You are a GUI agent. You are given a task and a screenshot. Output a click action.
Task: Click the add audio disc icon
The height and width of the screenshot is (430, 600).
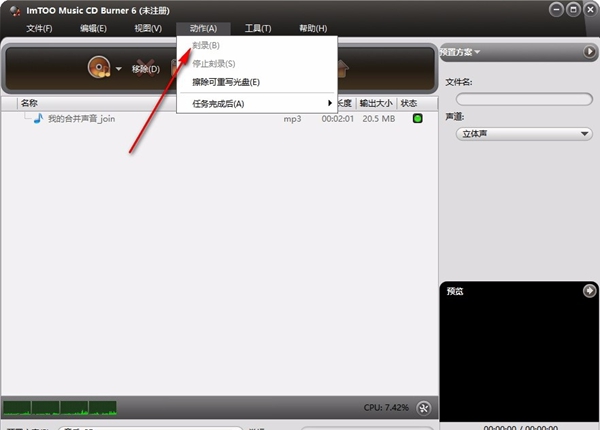(99, 68)
